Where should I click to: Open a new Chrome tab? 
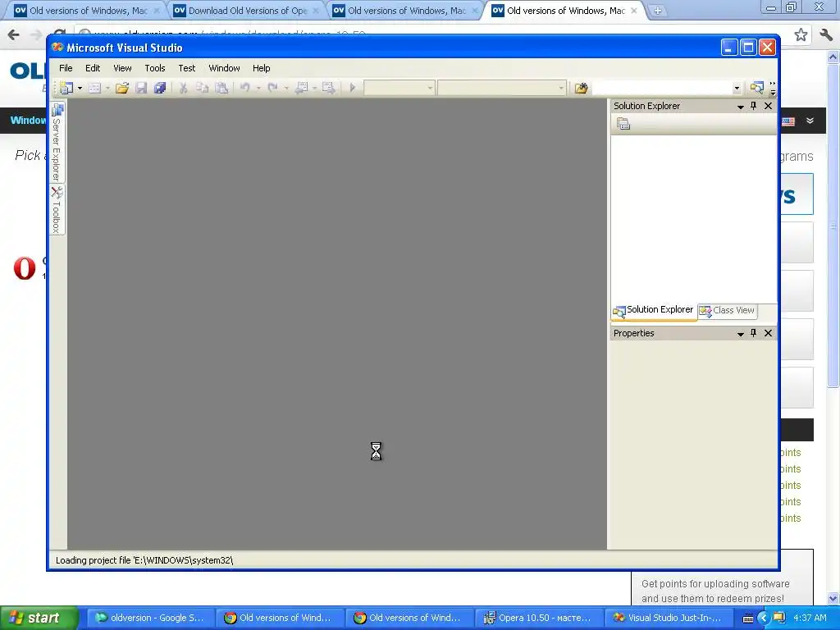(x=657, y=11)
